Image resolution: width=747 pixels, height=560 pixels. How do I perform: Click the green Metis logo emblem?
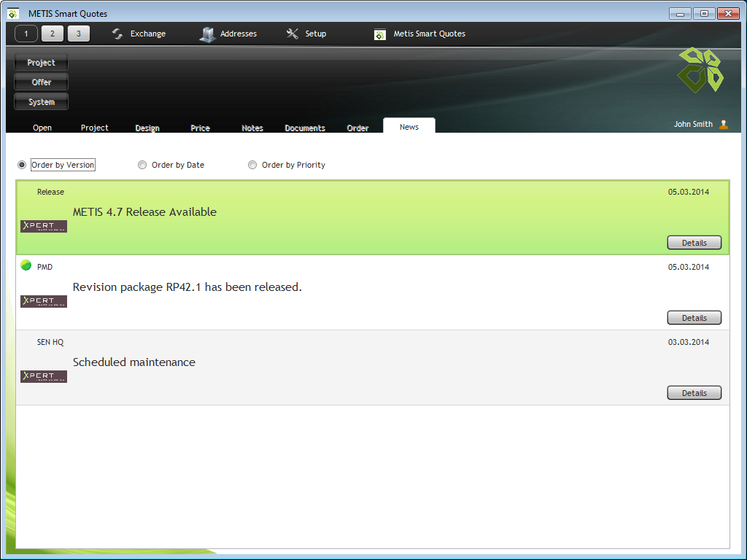click(700, 69)
